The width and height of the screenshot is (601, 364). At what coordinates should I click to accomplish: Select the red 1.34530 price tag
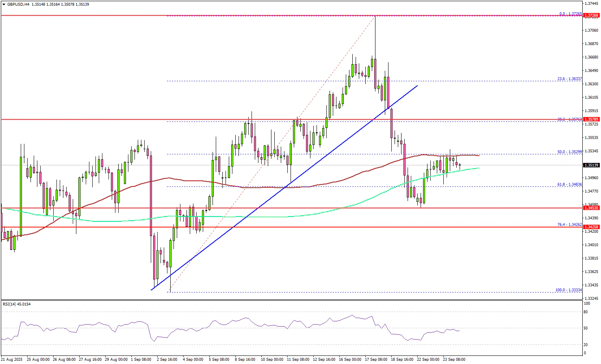(591, 208)
